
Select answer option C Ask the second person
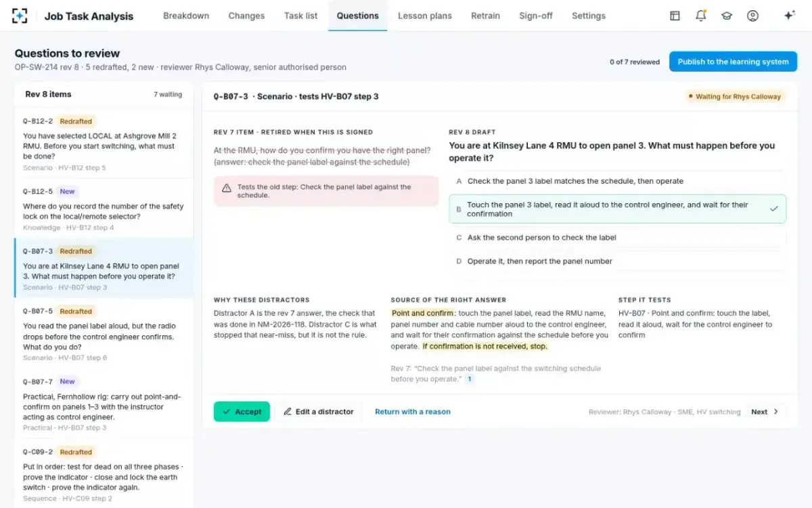click(618, 238)
